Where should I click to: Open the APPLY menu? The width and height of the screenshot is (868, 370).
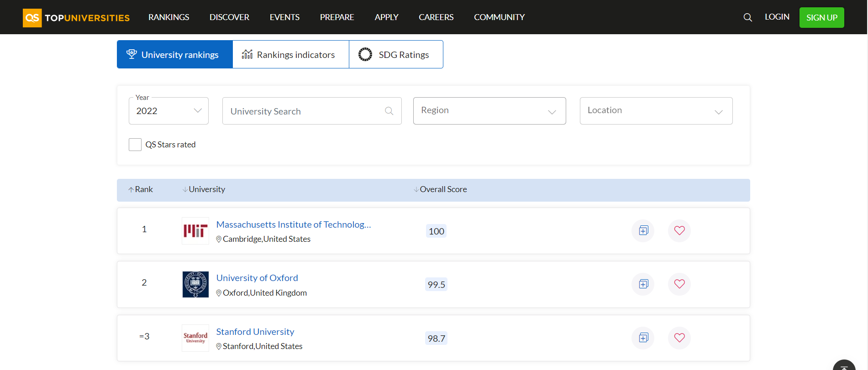pos(386,17)
